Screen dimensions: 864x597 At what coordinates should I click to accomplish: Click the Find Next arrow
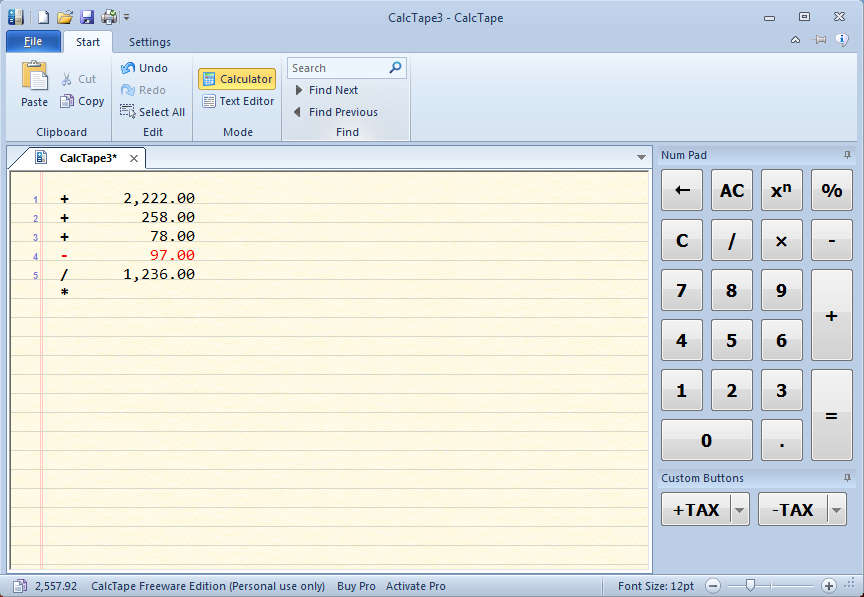click(x=299, y=90)
